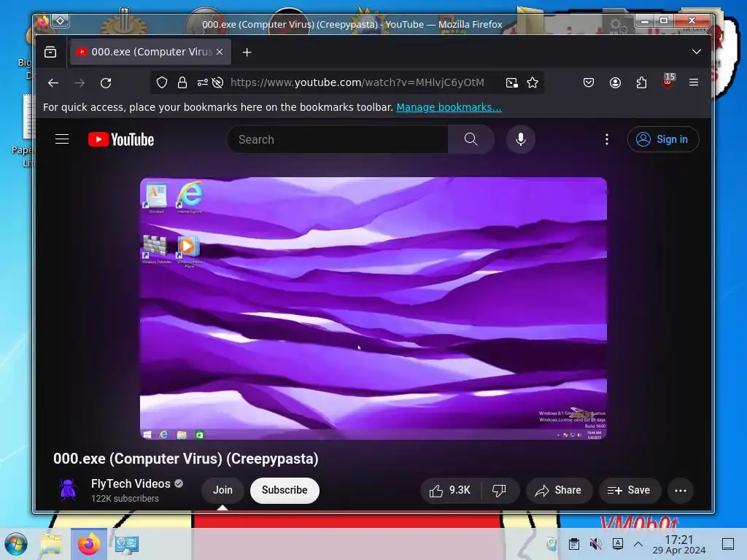Open the Windows Start menu orb
The width and height of the screenshot is (747, 560).
[16, 544]
